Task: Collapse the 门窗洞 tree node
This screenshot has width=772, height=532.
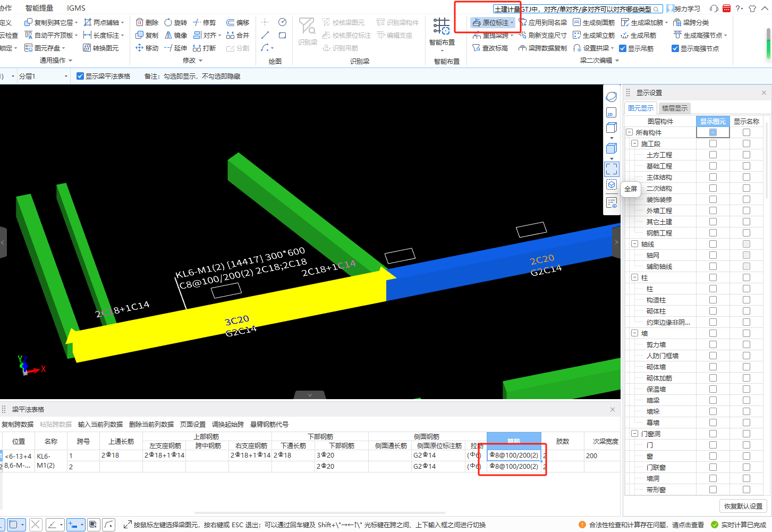Action: (634, 434)
